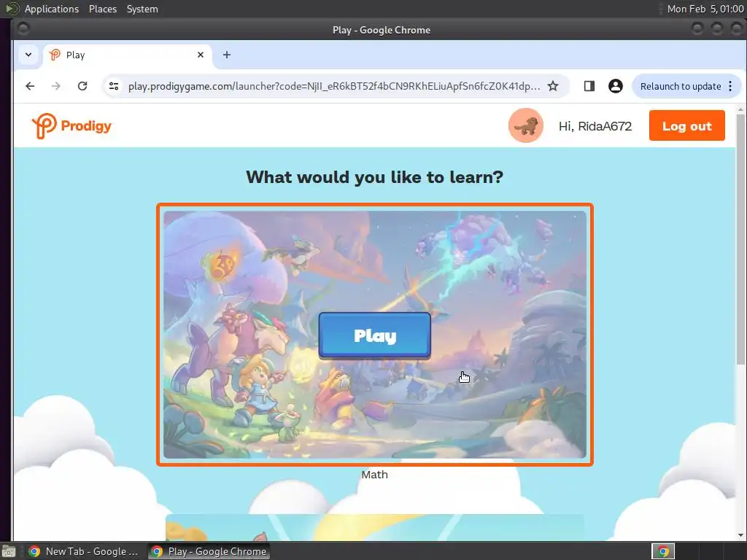Close the Play tab
This screenshot has height=560, width=747.
click(x=201, y=55)
